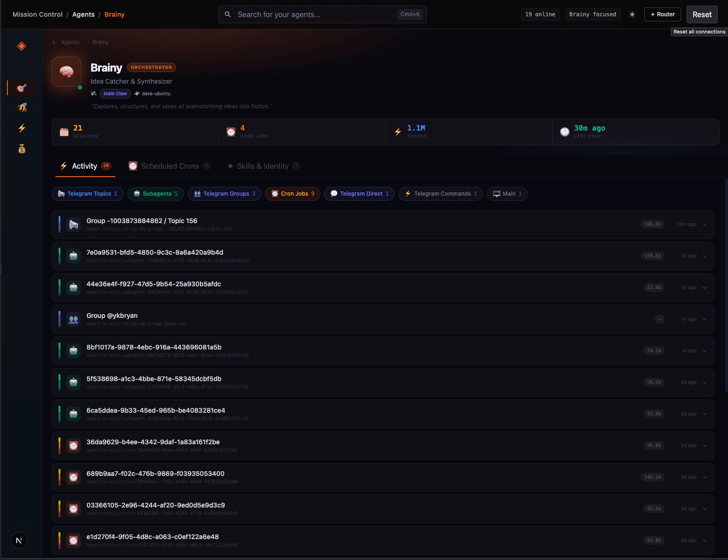Click robot icon of subagent 6ca5ddea row
This screenshot has height=560, width=728.
pos(73,414)
